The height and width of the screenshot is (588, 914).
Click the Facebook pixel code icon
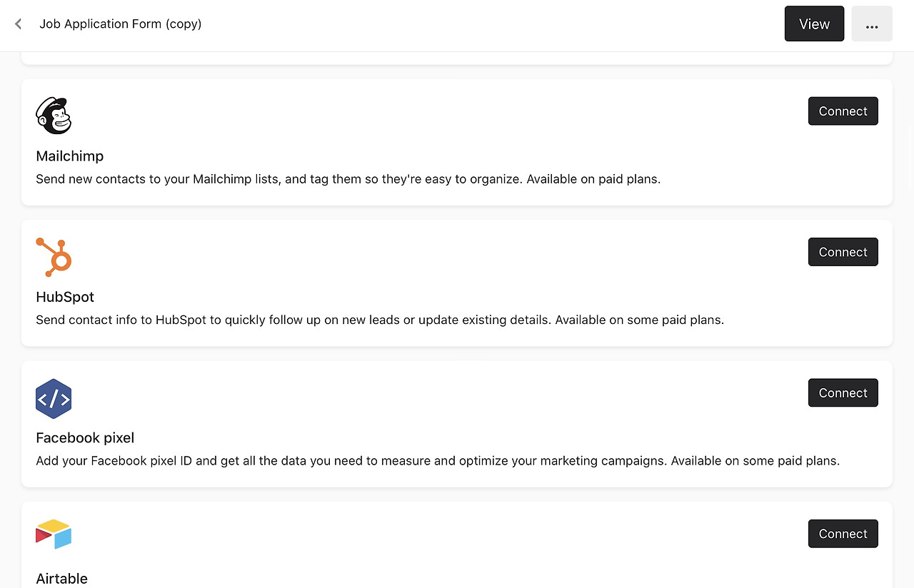coord(54,398)
